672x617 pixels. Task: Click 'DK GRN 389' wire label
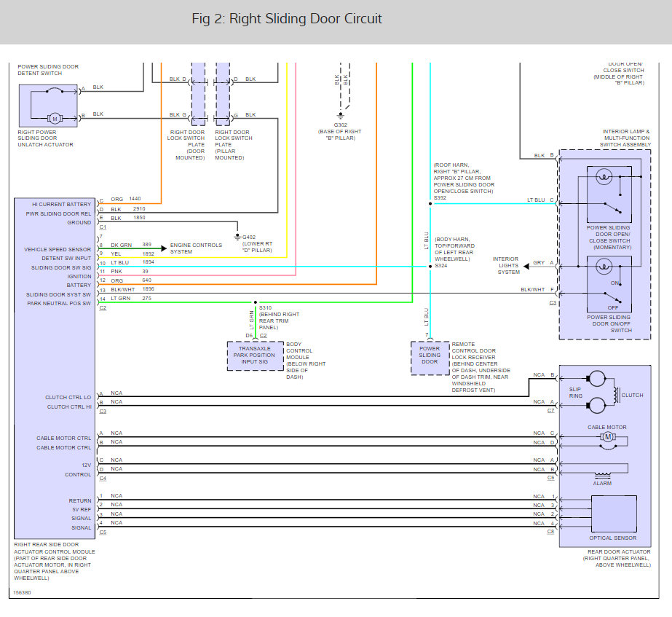click(131, 245)
